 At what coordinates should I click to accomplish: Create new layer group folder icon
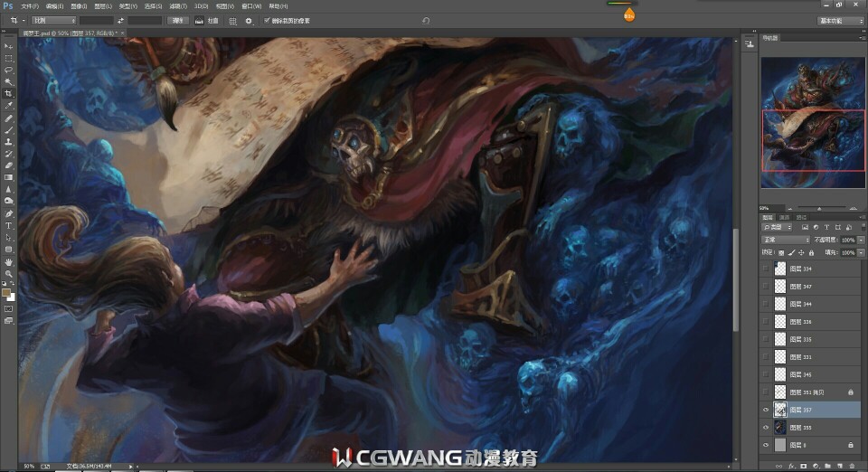coord(827,467)
